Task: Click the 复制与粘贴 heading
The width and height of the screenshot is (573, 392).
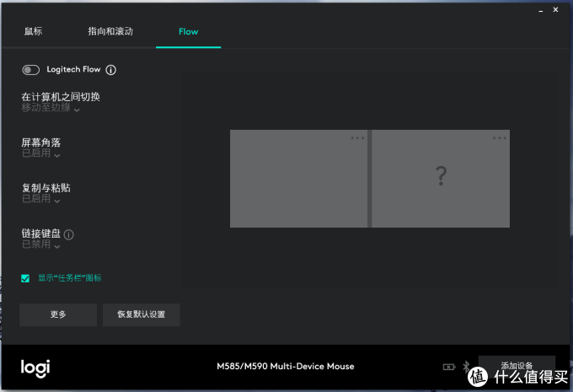Action: (x=46, y=188)
